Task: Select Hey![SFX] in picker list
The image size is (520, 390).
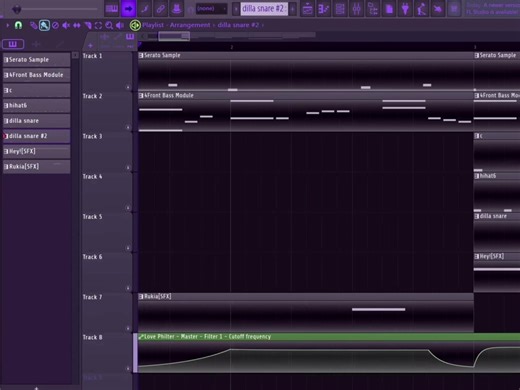Action: pos(37,151)
